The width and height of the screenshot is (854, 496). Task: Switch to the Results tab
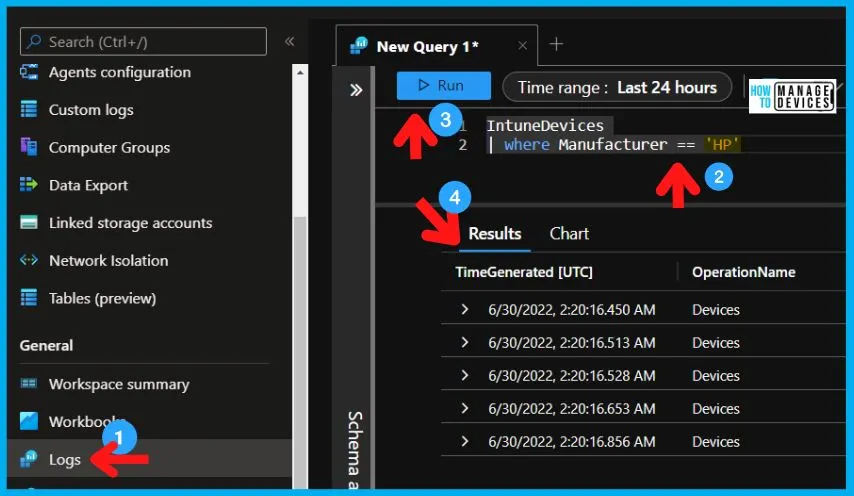click(495, 234)
